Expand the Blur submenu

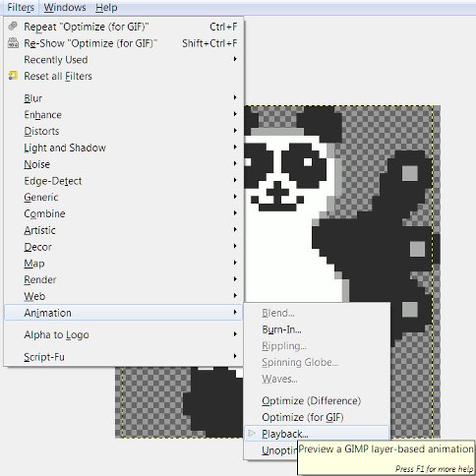pos(123,98)
